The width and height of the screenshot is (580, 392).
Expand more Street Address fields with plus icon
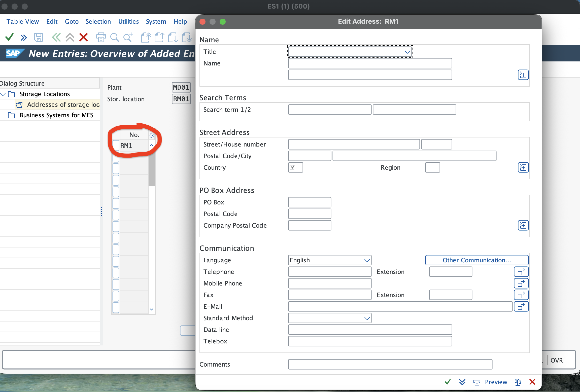pos(523,167)
